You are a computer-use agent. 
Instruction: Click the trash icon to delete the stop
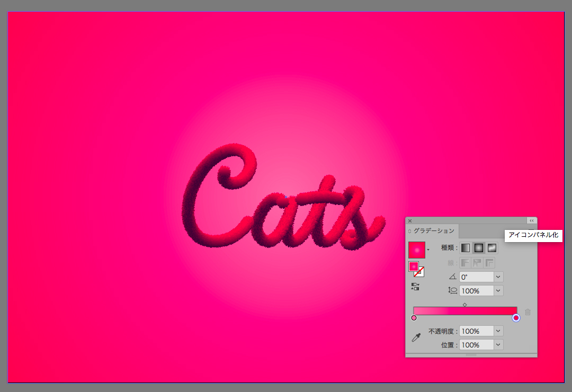tap(528, 313)
